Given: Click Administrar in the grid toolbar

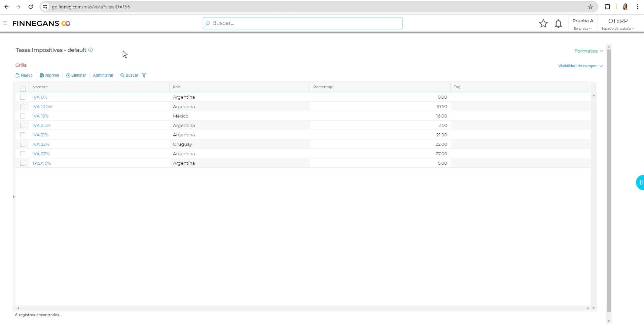Looking at the screenshot, I should coord(103,75).
